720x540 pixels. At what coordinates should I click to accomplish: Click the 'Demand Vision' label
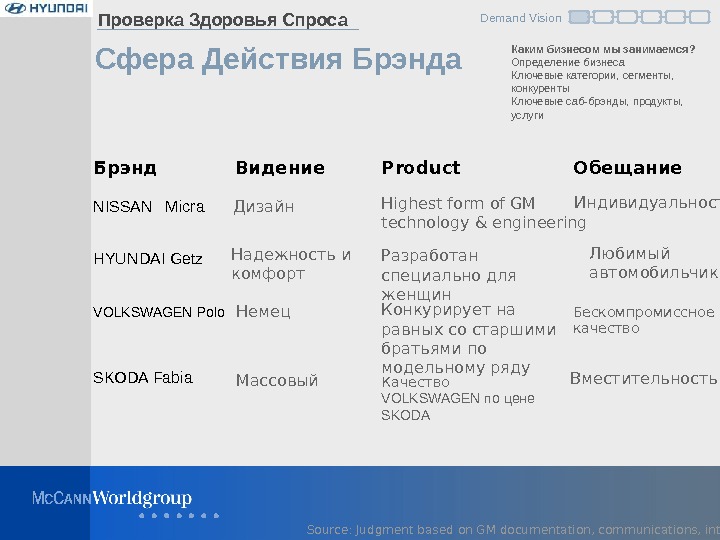pyautogui.click(x=521, y=18)
